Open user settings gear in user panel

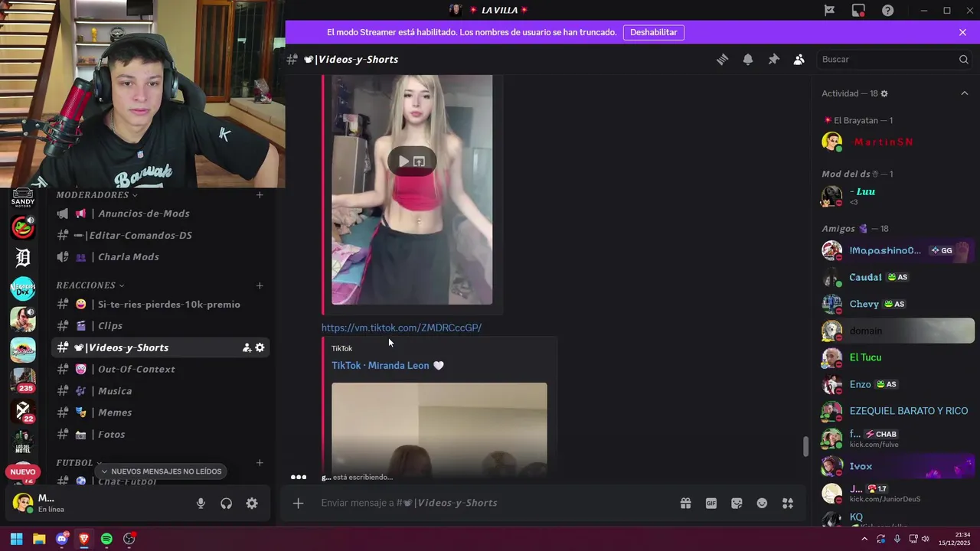tap(252, 504)
